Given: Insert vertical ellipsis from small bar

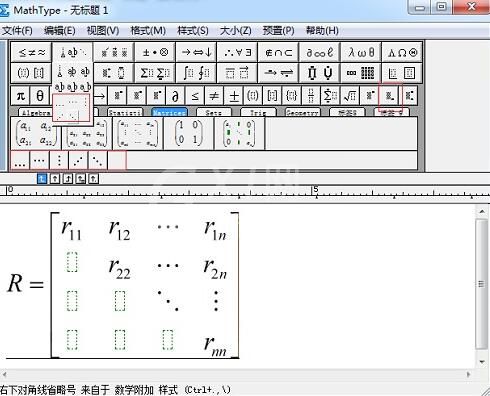Looking at the screenshot, I should point(59,161).
